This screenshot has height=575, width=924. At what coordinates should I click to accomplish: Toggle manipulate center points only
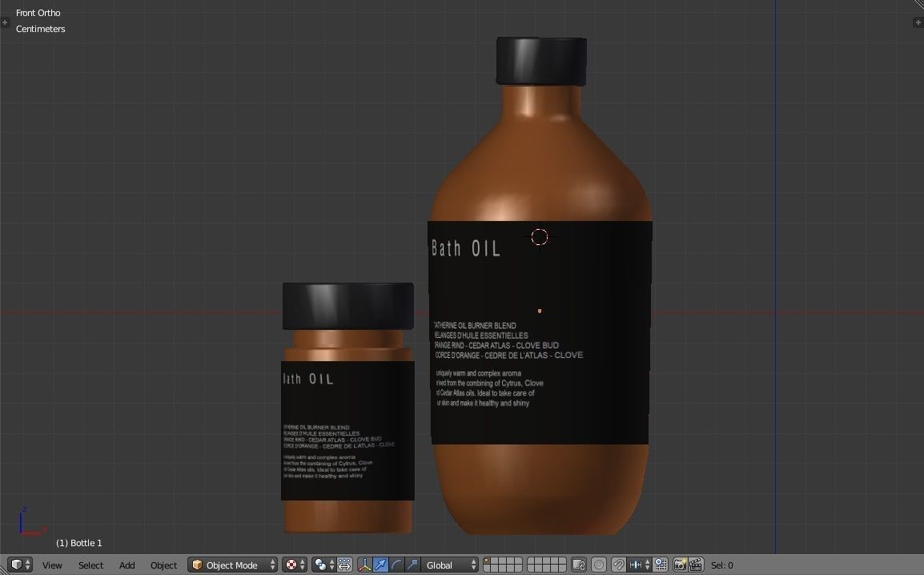(x=345, y=565)
